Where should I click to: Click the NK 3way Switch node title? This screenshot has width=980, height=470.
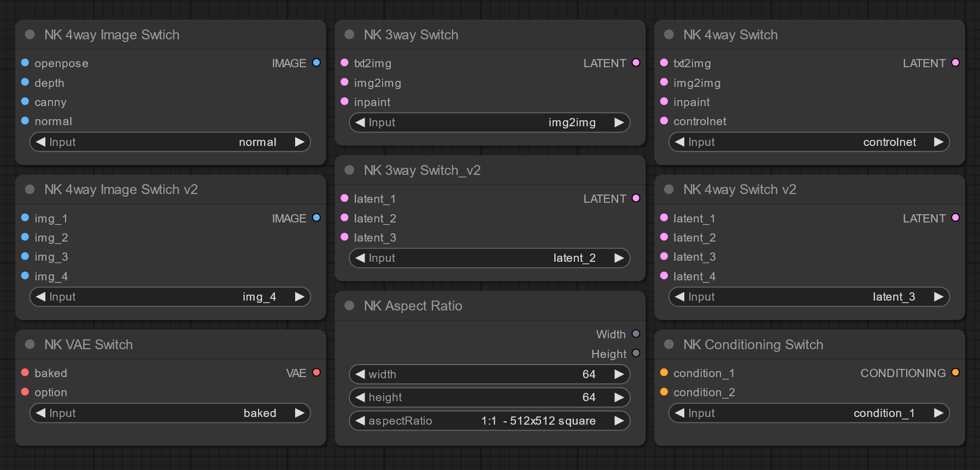pos(411,34)
